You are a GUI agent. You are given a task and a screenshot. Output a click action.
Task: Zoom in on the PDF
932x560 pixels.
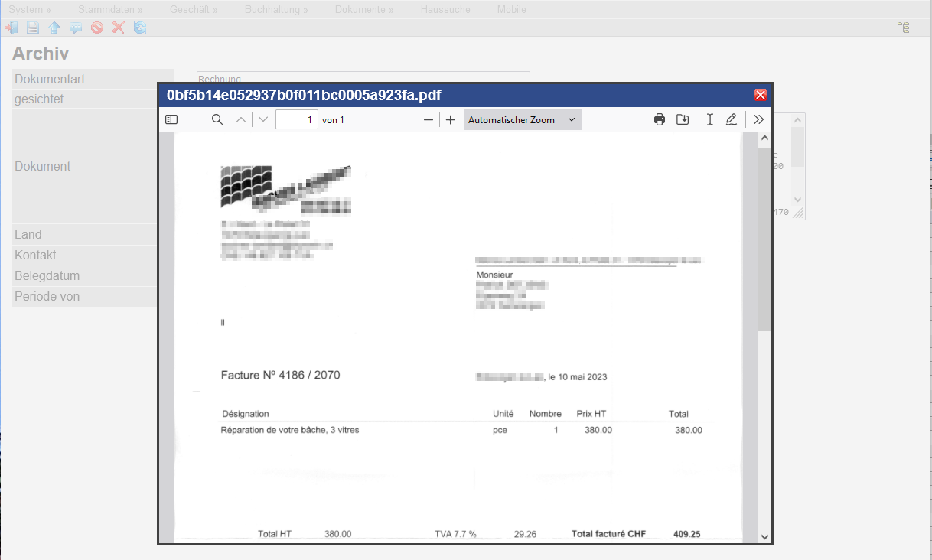(451, 119)
